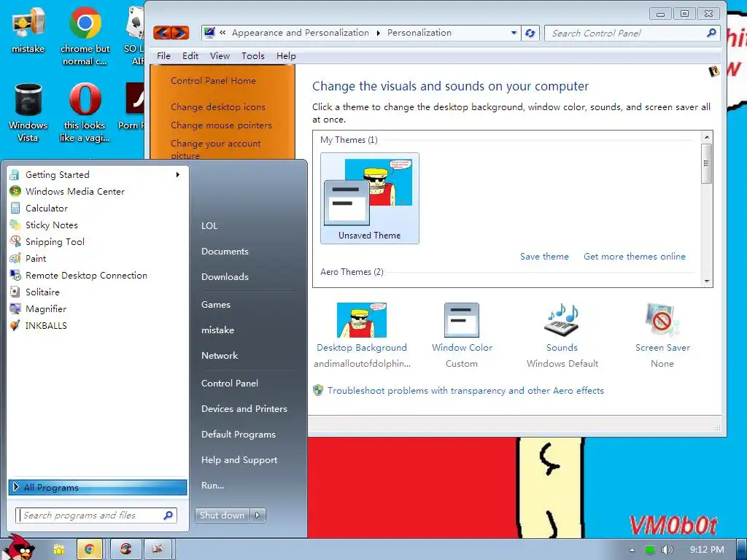Open the File menu
This screenshot has height=560, width=747.
163,55
